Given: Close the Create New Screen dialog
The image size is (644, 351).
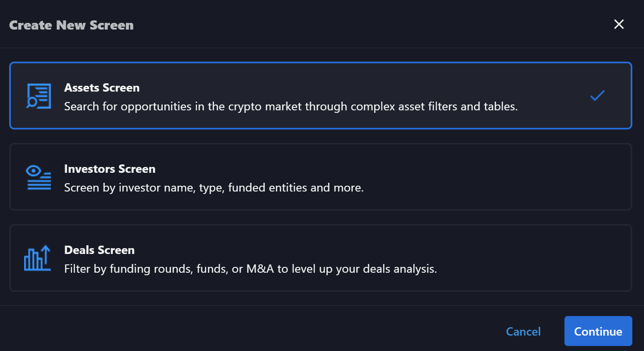Looking at the screenshot, I should (x=619, y=24).
